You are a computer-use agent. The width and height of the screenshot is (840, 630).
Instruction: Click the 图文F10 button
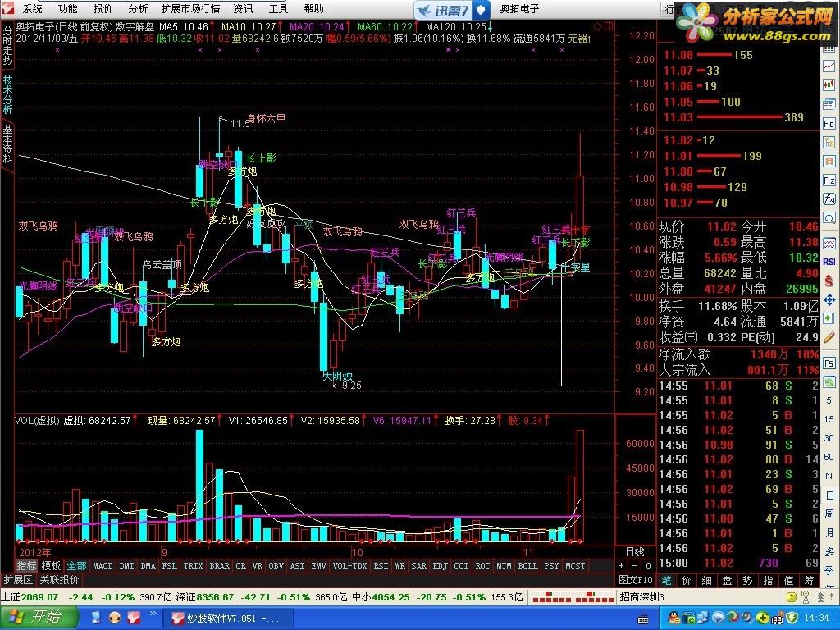[636, 580]
